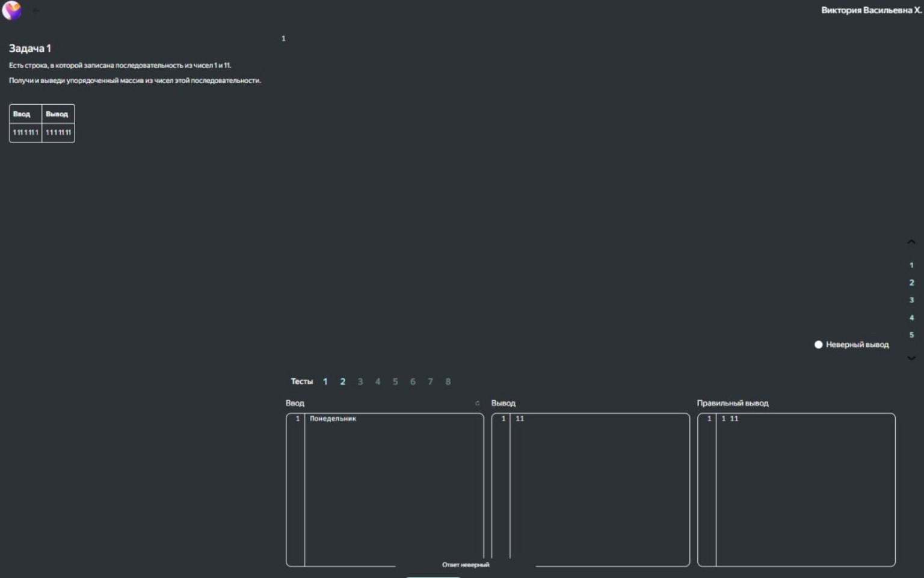Open test 1 tab
Image resolution: width=924 pixels, height=578 pixels.
(325, 382)
